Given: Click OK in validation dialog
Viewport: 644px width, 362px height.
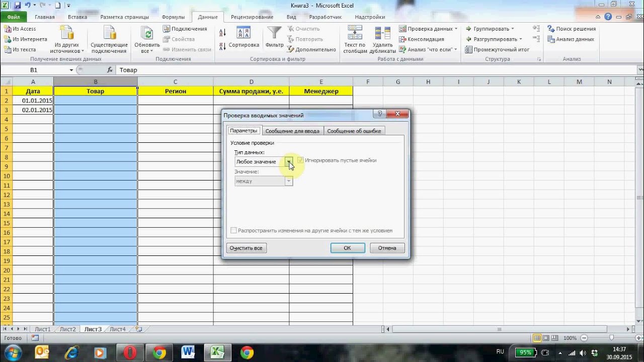Looking at the screenshot, I should tap(347, 248).
